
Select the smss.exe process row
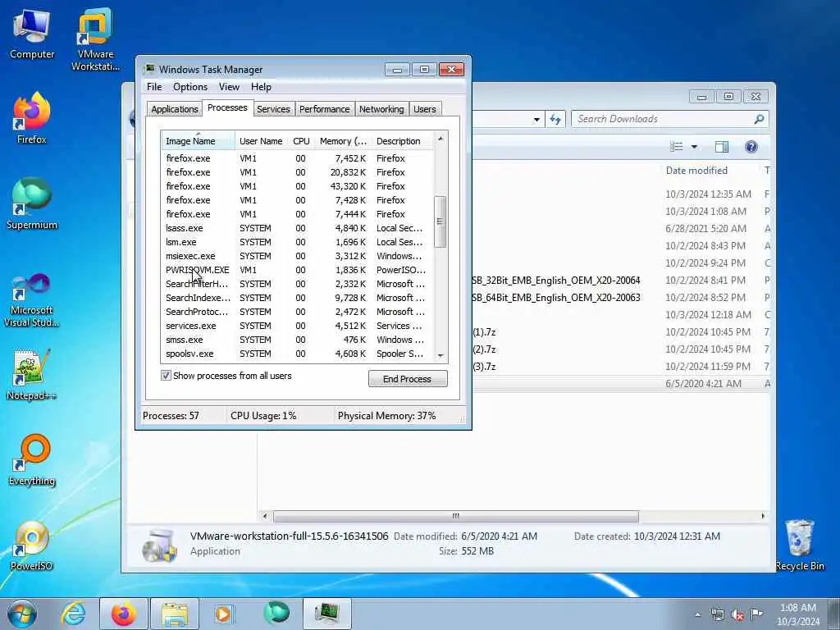tap(297, 340)
